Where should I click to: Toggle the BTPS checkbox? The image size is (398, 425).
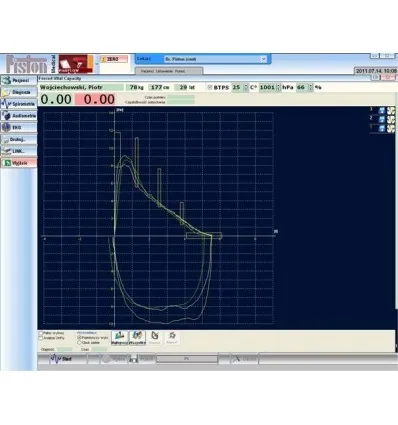point(210,87)
